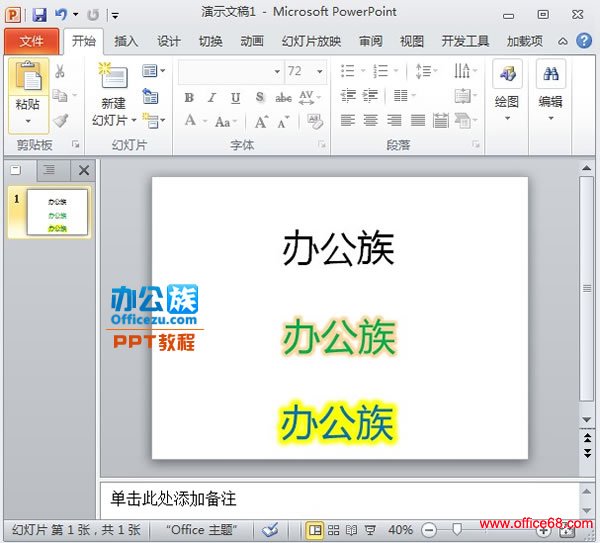Click the 新建幻灯片 icon
Viewport: 600px width, 543px height.
coord(113,75)
